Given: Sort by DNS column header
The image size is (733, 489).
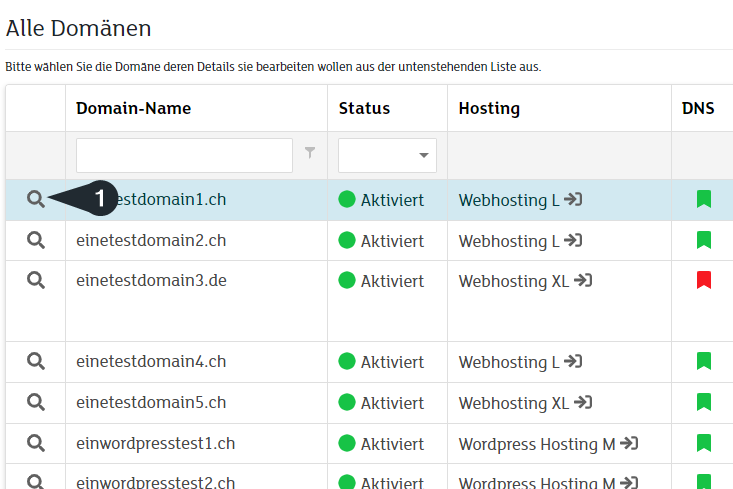Looking at the screenshot, I should [x=698, y=108].
